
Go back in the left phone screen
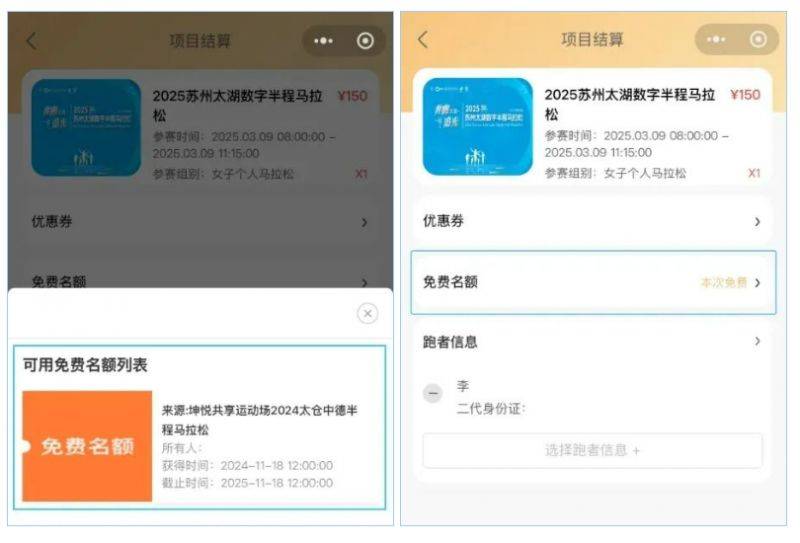point(32,41)
